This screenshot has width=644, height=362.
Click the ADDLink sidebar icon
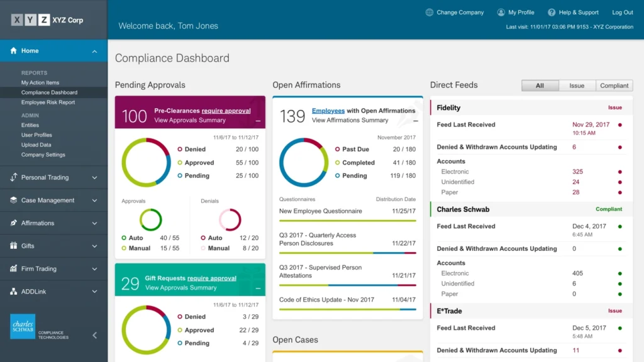[14, 291]
